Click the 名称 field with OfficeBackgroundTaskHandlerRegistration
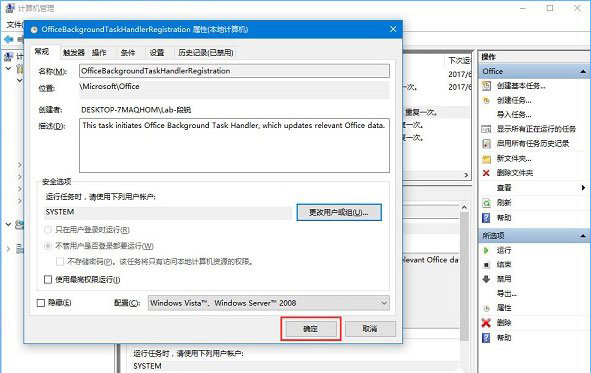This screenshot has width=591, height=373. (x=234, y=71)
